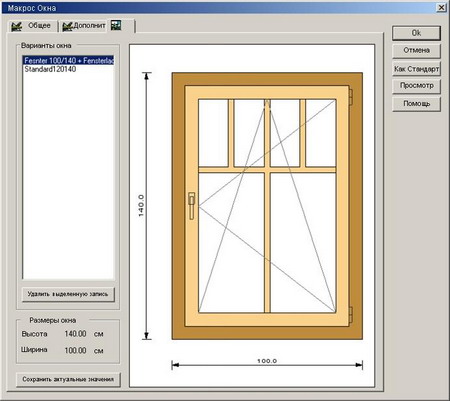This screenshot has width=450, height=401.
Task: Open the Общее tab
Action: (31, 26)
